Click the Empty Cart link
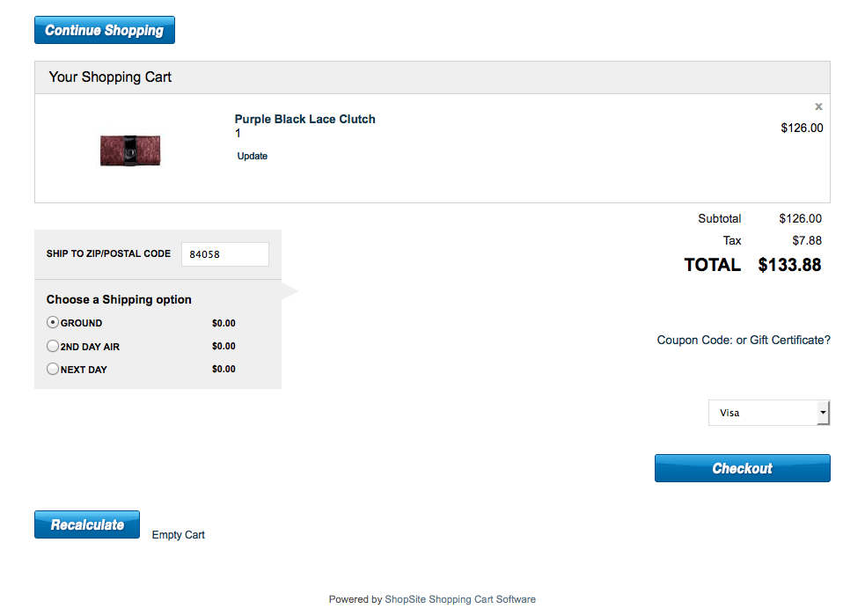Image resolution: width=865 pixels, height=616 pixels. (x=179, y=535)
